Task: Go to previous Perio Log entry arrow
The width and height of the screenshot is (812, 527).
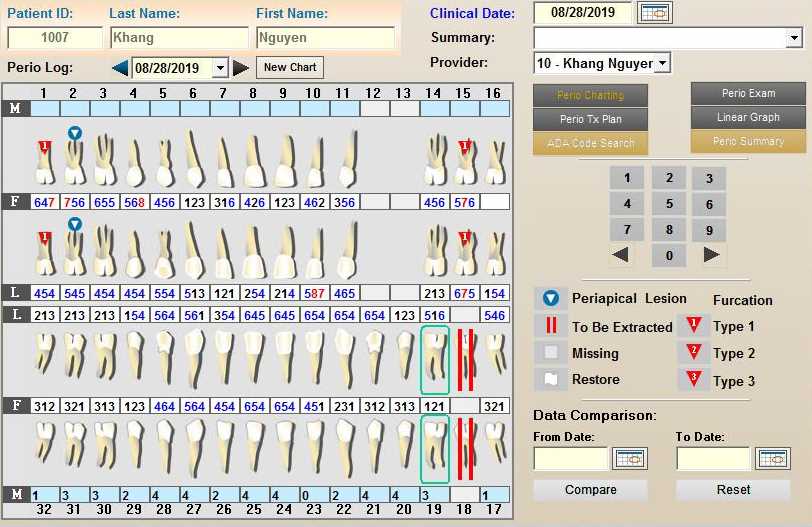Action: click(120, 68)
